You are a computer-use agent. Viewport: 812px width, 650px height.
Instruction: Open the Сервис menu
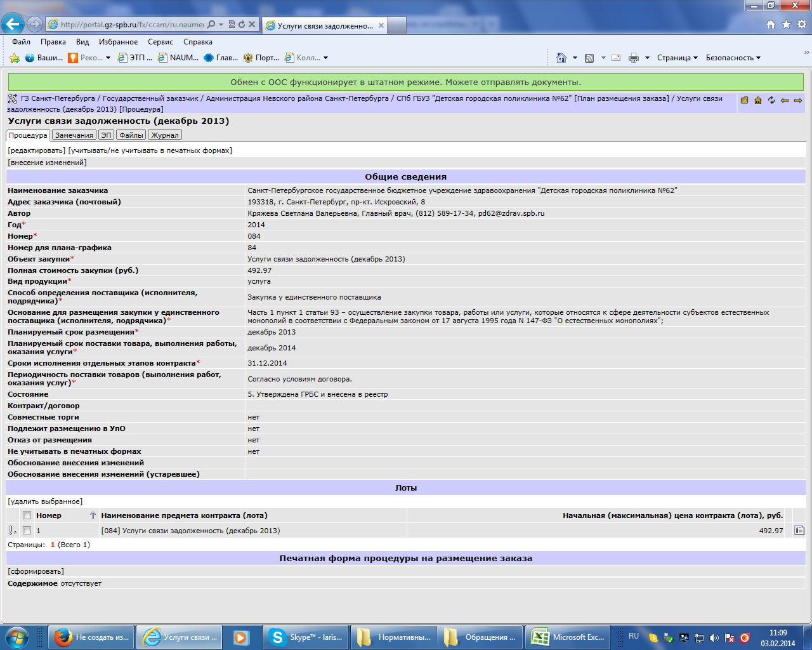coord(160,42)
